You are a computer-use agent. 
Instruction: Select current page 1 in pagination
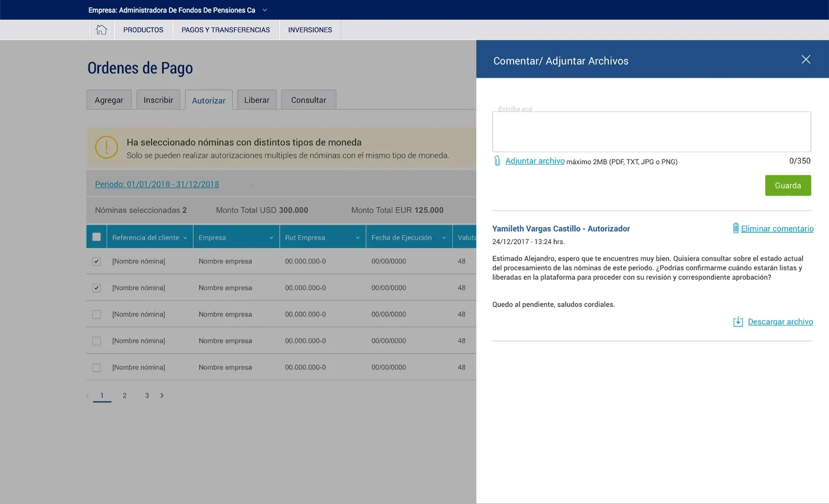(102, 396)
